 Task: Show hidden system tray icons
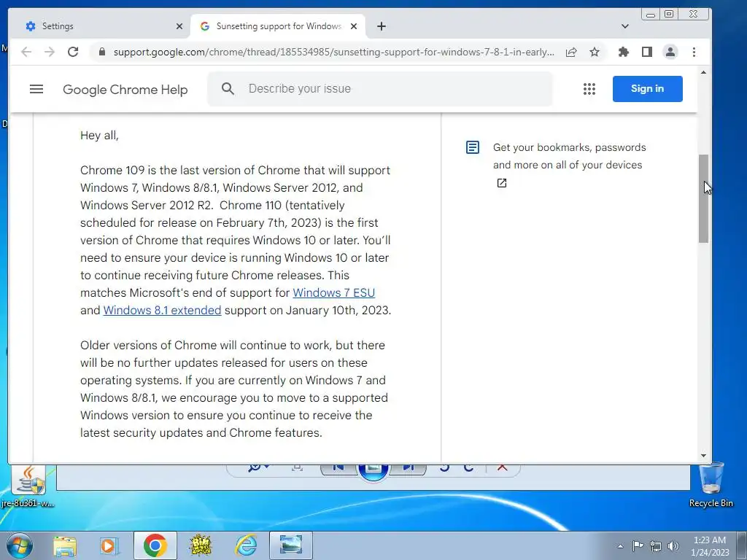pos(620,546)
